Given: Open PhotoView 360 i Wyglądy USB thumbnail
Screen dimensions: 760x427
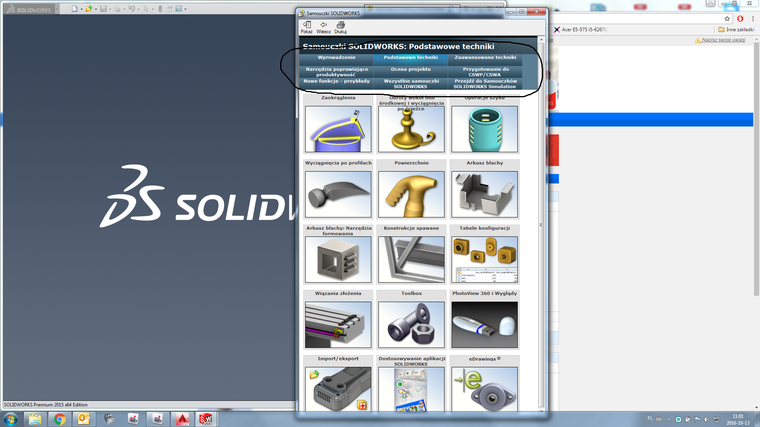Looking at the screenshot, I should pos(484,324).
